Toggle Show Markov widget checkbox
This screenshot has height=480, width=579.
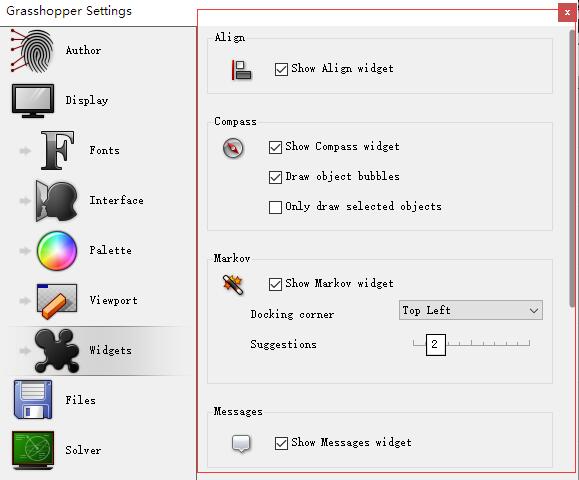coord(275,284)
